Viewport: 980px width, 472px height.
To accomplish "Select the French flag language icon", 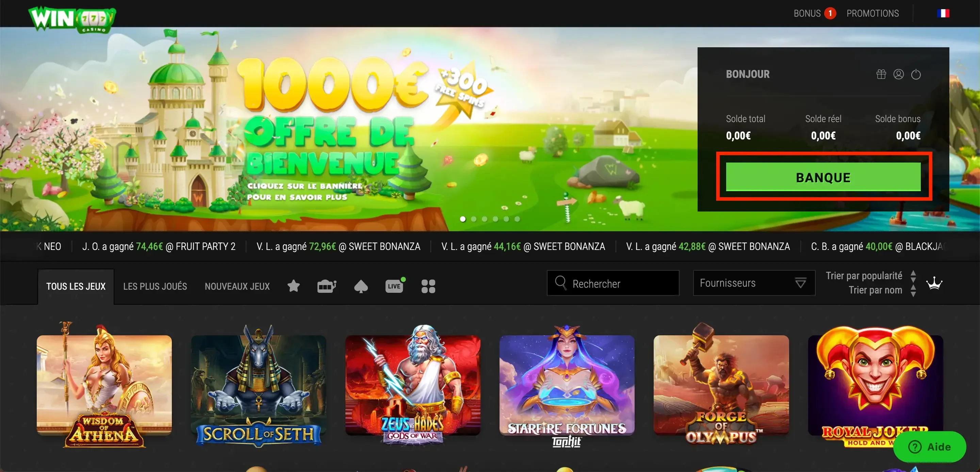I will [944, 13].
